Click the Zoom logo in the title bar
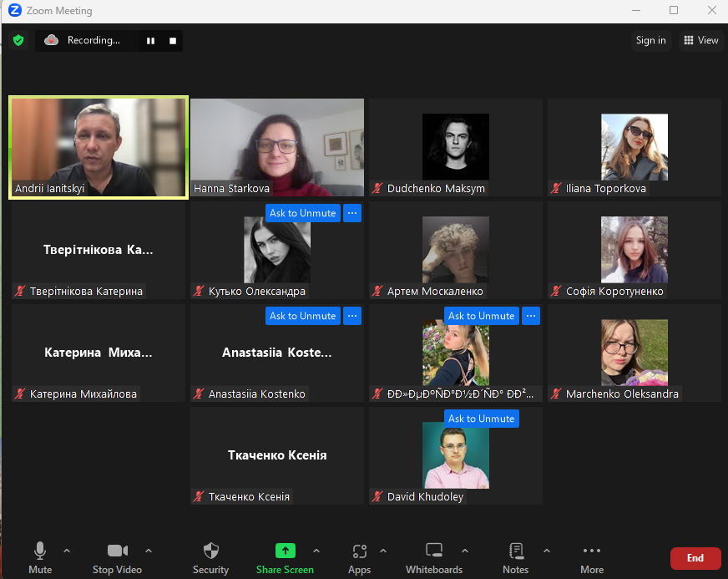This screenshot has width=728, height=579. (x=15, y=10)
